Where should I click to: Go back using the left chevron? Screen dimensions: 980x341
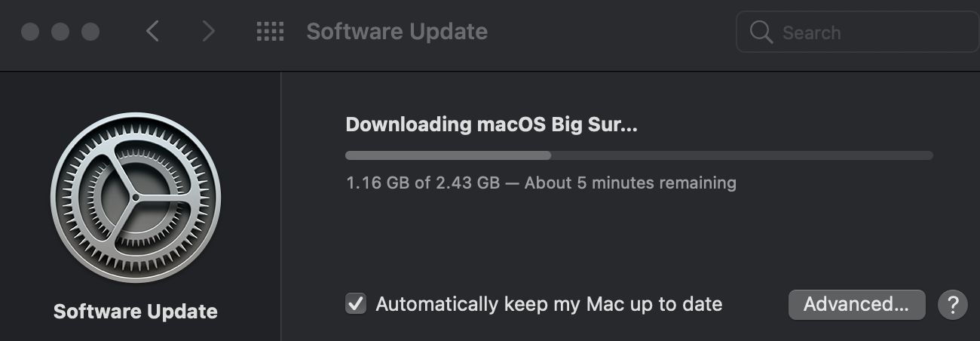coord(153,32)
